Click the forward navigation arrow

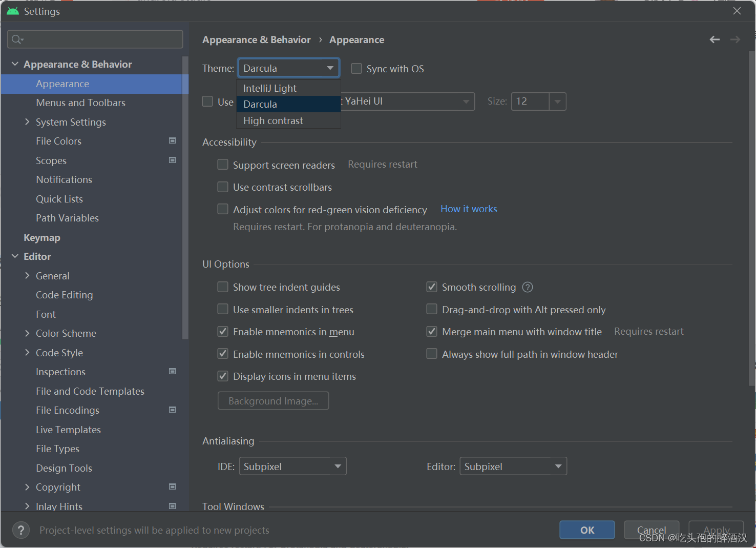pyautogui.click(x=735, y=39)
